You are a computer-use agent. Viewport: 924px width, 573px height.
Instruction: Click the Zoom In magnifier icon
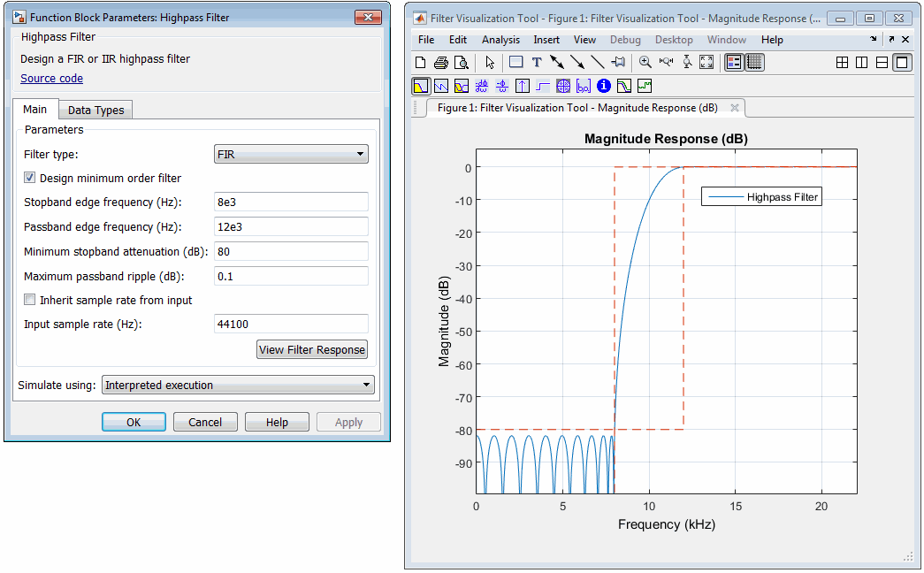coord(645,62)
